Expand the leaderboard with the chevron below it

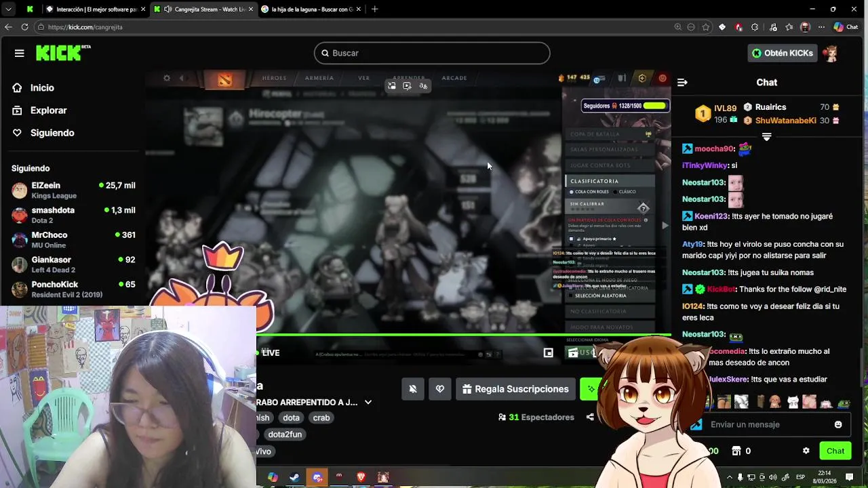pos(766,137)
